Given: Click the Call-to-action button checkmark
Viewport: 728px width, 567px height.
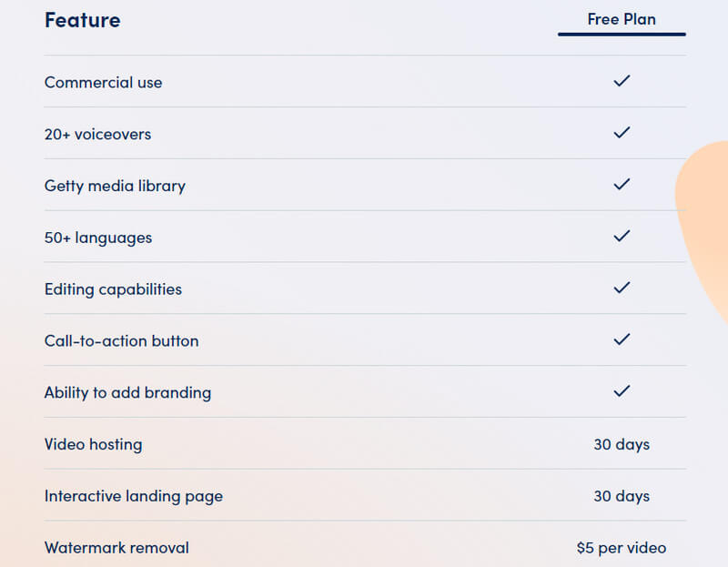Looking at the screenshot, I should click(x=622, y=339).
